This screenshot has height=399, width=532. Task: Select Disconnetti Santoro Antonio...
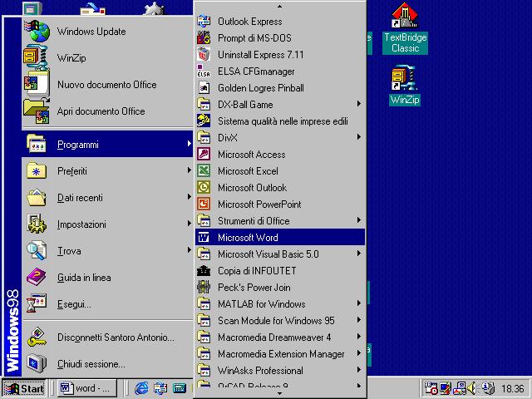point(107,337)
